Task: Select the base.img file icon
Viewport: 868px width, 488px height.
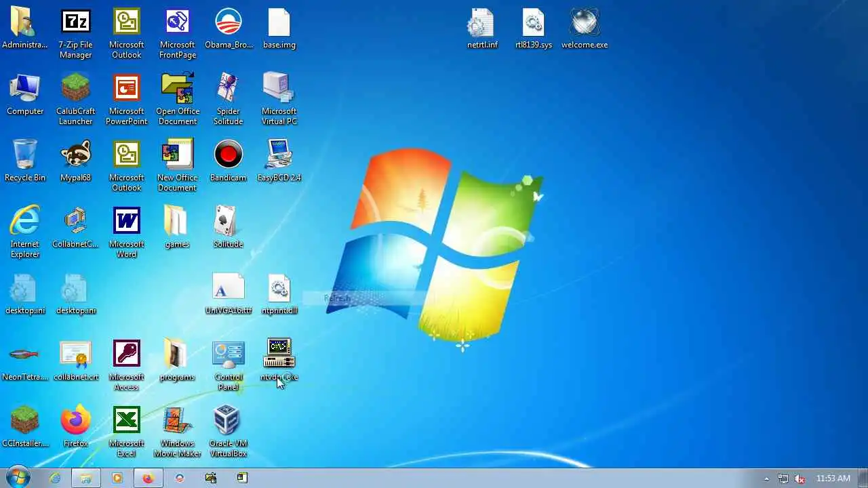Action: tap(279, 28)
